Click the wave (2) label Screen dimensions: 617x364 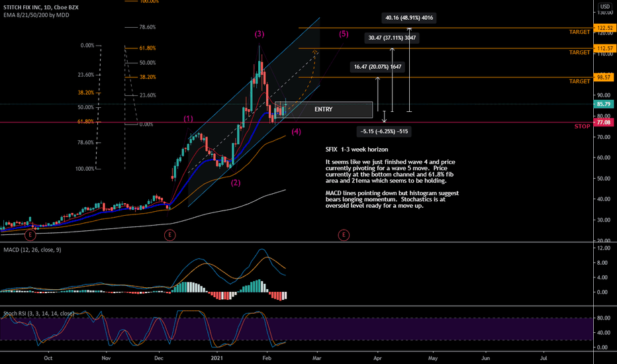(235, 183)
